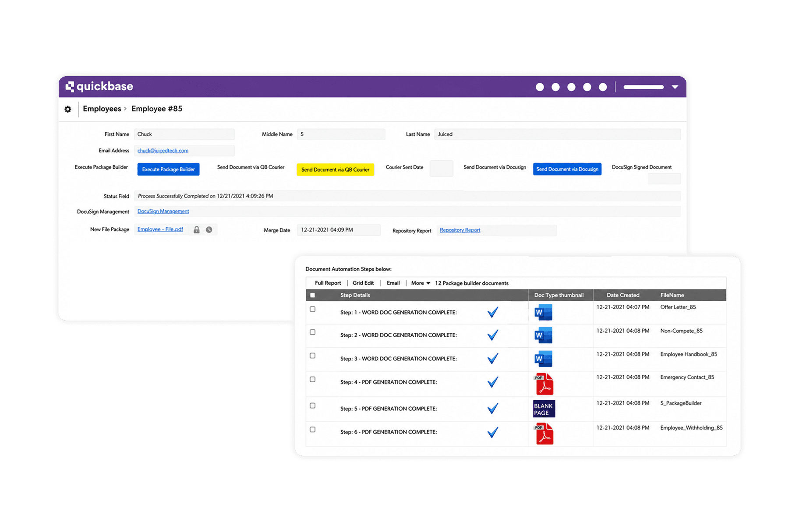Image resolution: width=799 pixels, height=532 pixels.
Task: Click the Step Details column header
Action: pyautogui.click(x=355, y=295)
